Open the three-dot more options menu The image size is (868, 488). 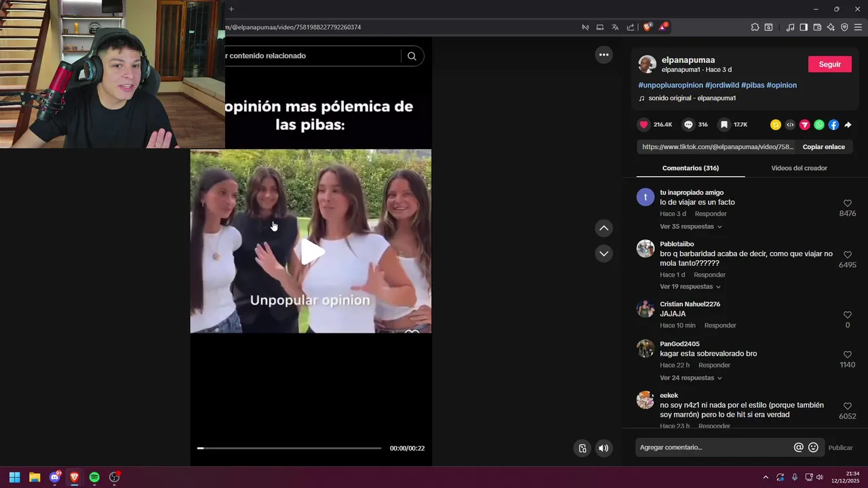coord(604,55)
